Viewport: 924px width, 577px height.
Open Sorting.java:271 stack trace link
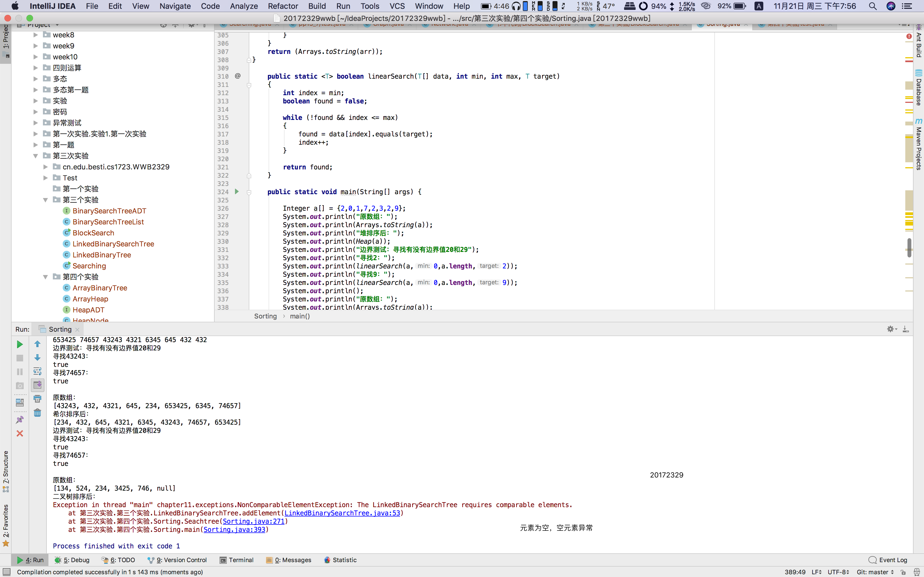click(x=253, y=521)
